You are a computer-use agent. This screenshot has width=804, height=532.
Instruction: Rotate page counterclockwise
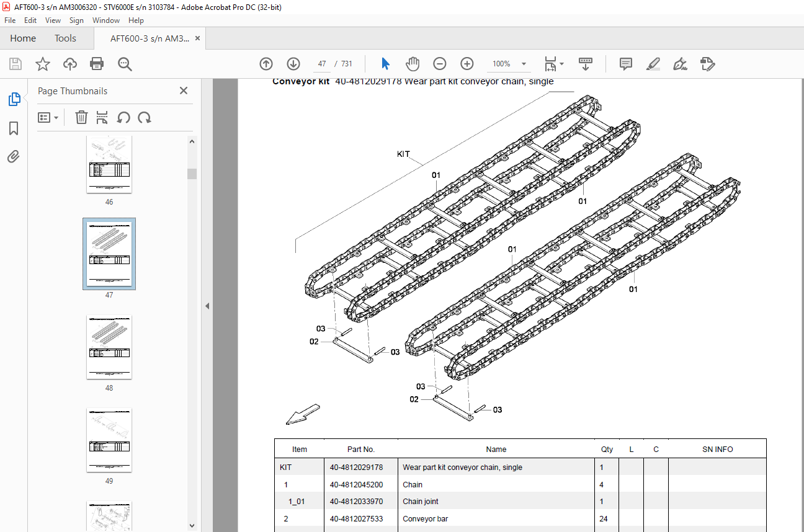click(x=123, y=117)
